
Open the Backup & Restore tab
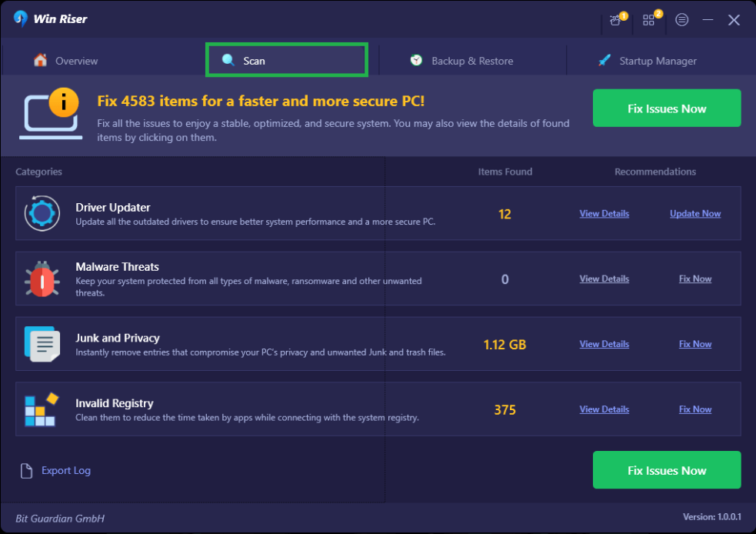(x=461, y=61)
